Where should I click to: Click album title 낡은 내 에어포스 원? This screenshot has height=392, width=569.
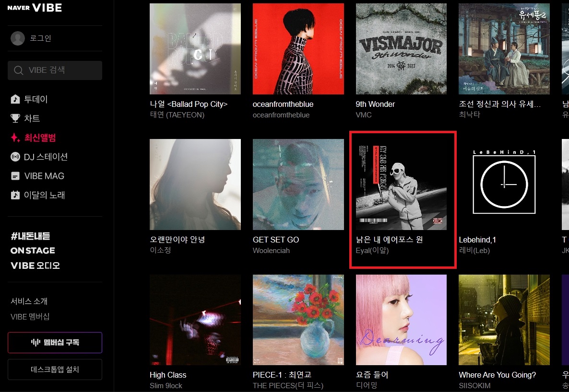click(x=390, y=239)
